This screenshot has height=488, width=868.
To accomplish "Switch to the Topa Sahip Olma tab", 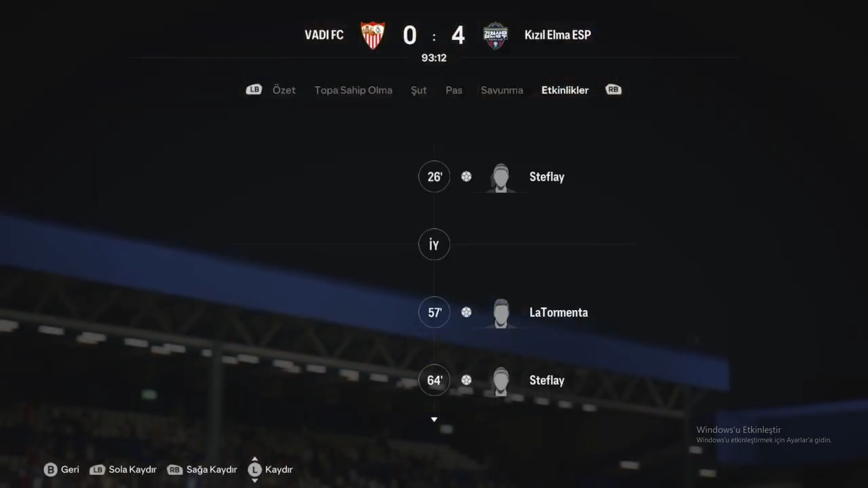I will tap(353, 90).
